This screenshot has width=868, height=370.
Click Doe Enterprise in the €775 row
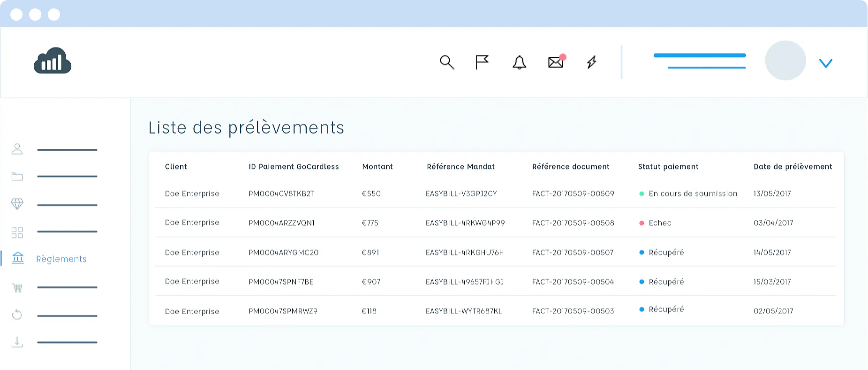[x=192, y=223]
